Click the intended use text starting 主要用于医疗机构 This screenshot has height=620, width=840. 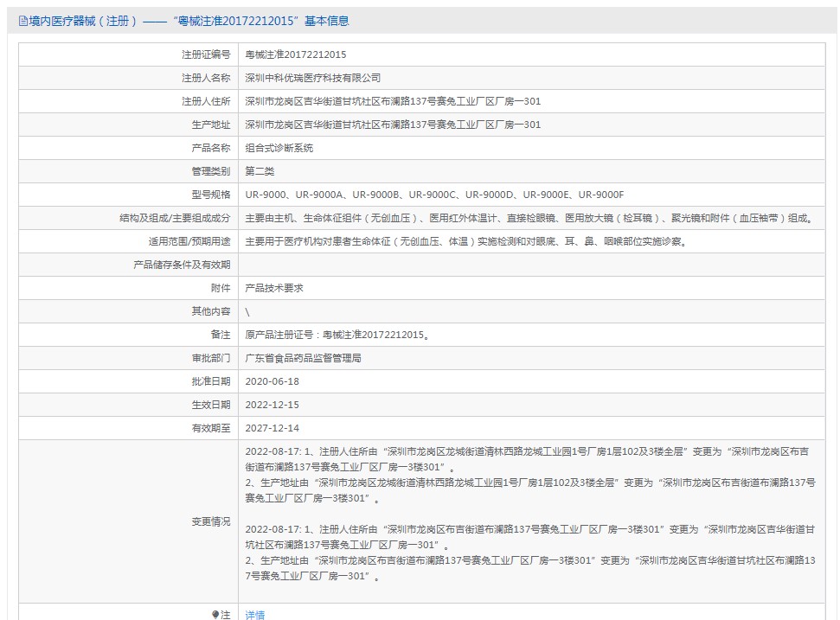(466, 241)
